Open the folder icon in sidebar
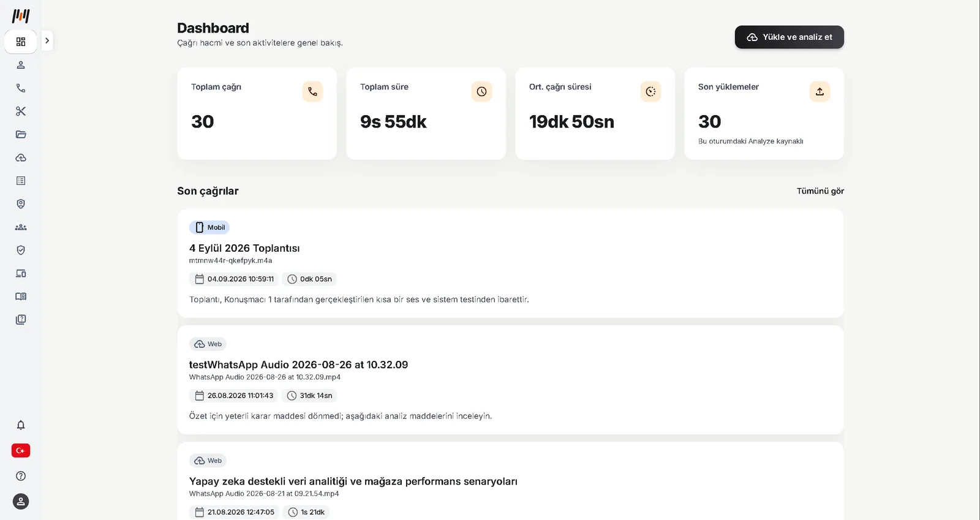Image resolution: width=980 pixels, height=520 pixels. click(21, 134)
